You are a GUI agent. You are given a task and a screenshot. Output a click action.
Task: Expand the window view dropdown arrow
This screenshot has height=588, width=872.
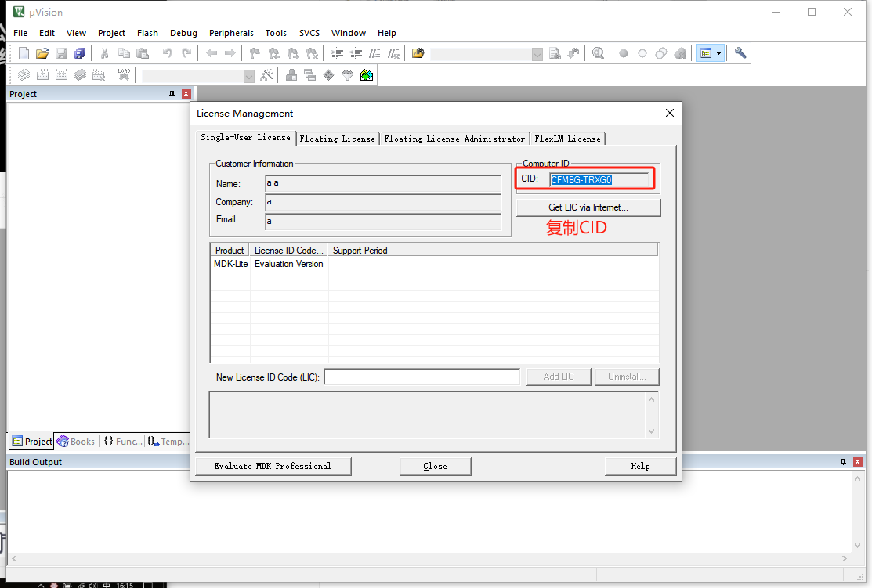point(719,53)
